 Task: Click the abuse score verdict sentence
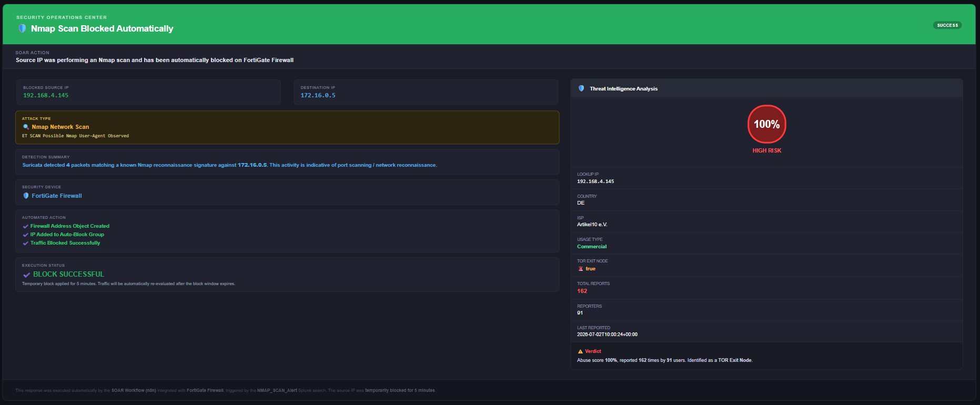(x=665, y=360)
